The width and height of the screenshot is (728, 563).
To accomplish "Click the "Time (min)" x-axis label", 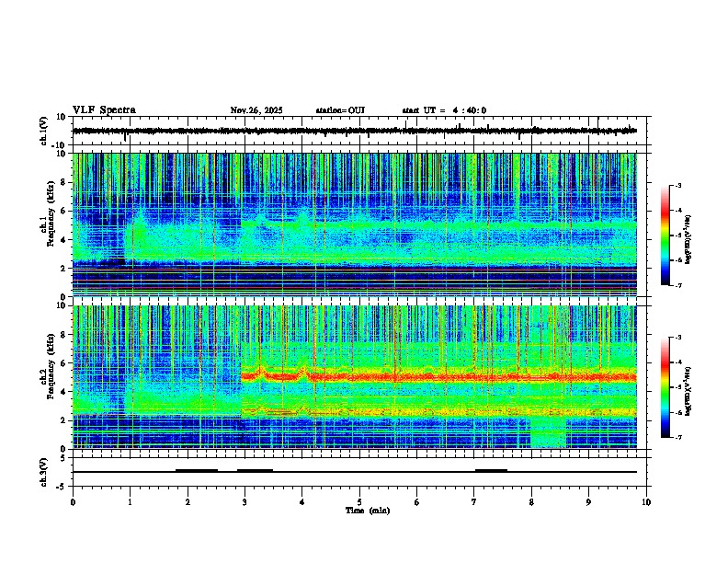I will coord(368,511).
